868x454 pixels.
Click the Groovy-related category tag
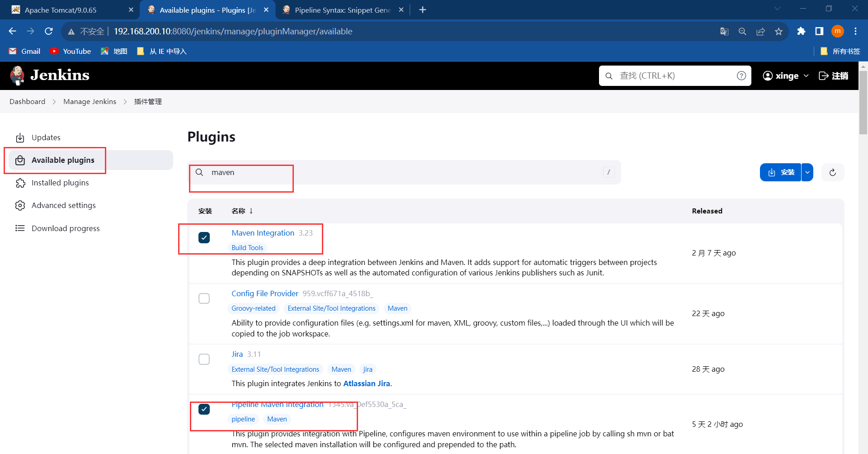254,308
